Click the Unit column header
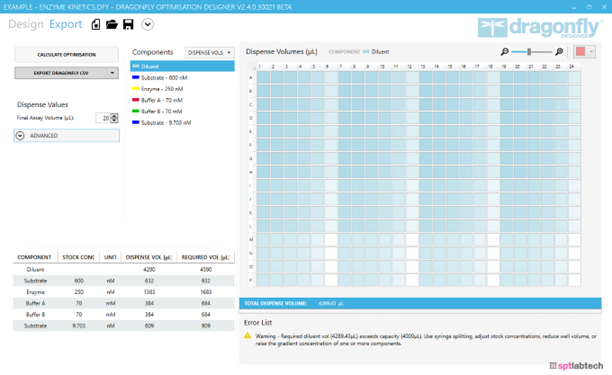This screenshot has width=612, height=375. [x=110, y=257]
